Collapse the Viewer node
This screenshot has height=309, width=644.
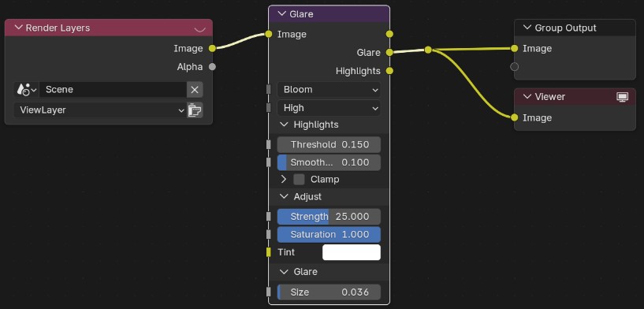pos(527,97)
